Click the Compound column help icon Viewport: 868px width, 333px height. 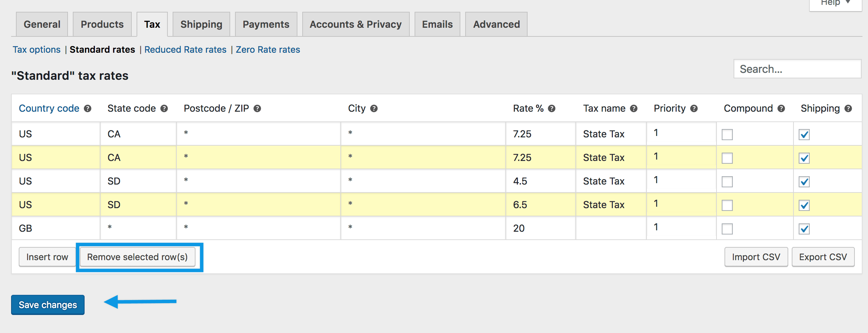[781, 109]
